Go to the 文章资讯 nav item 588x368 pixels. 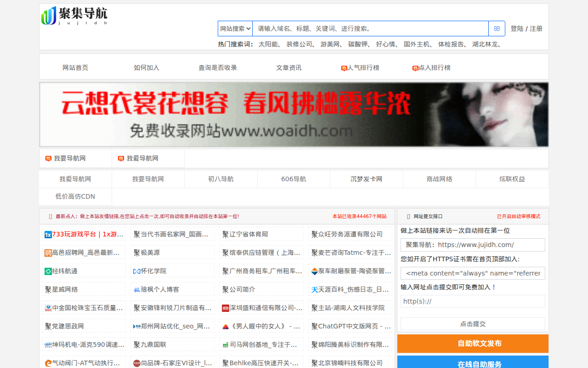(289, 68)
